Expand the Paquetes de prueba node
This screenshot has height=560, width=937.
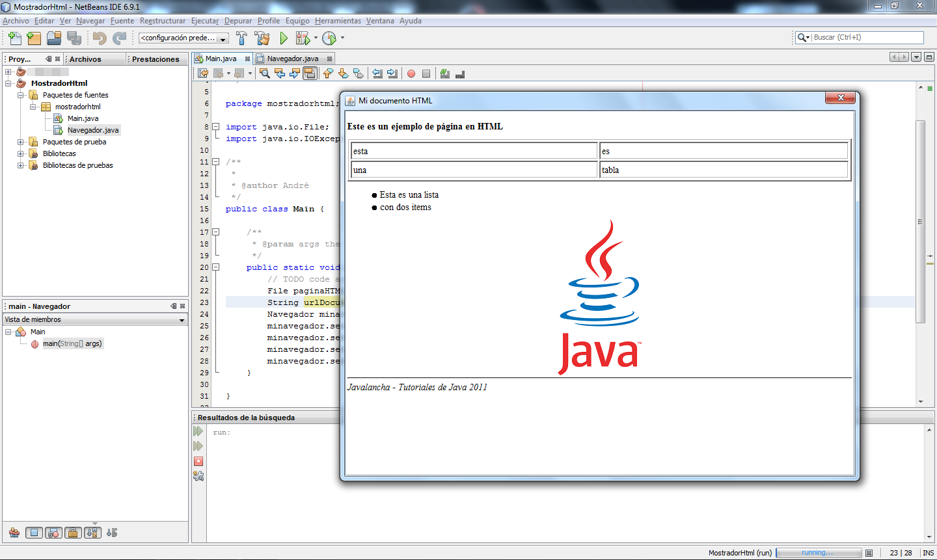click(21, 142)
